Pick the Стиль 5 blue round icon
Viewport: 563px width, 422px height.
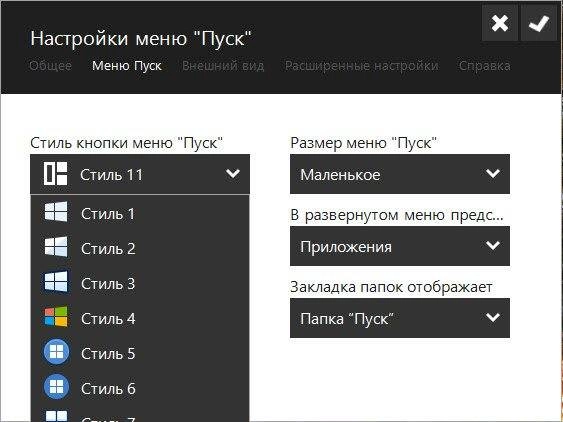click(x=56, y=352)
